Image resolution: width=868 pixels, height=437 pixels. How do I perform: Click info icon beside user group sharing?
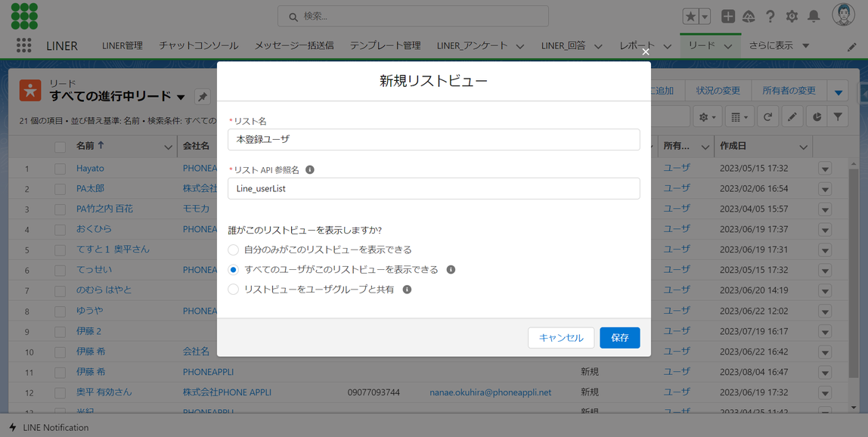click(407, 289)
